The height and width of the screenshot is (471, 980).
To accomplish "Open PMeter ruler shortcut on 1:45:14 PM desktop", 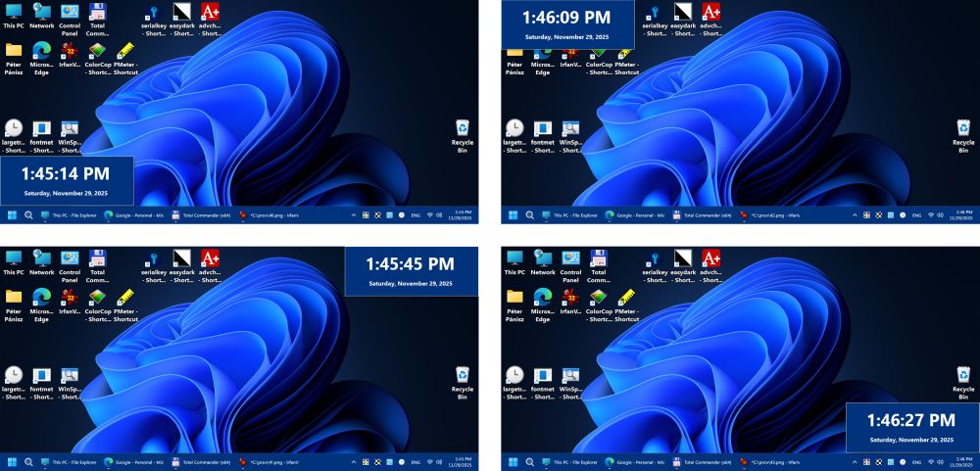I will click(125, 53).
